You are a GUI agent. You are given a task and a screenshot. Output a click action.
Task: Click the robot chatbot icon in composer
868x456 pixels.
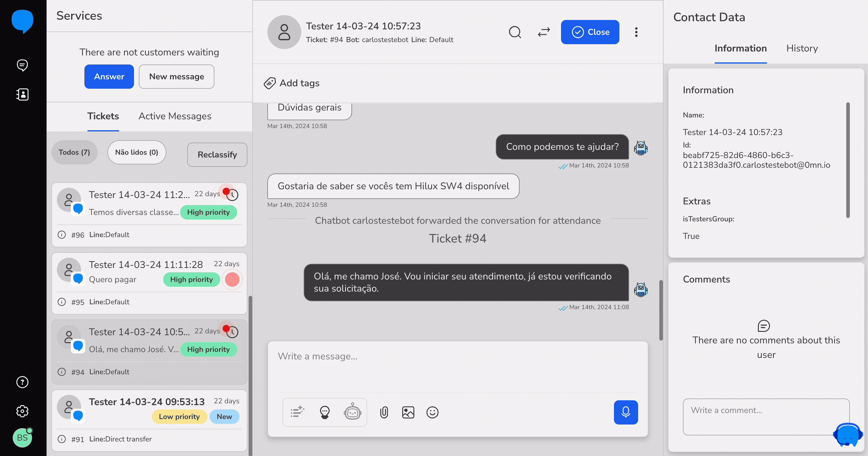pos(352,412)
